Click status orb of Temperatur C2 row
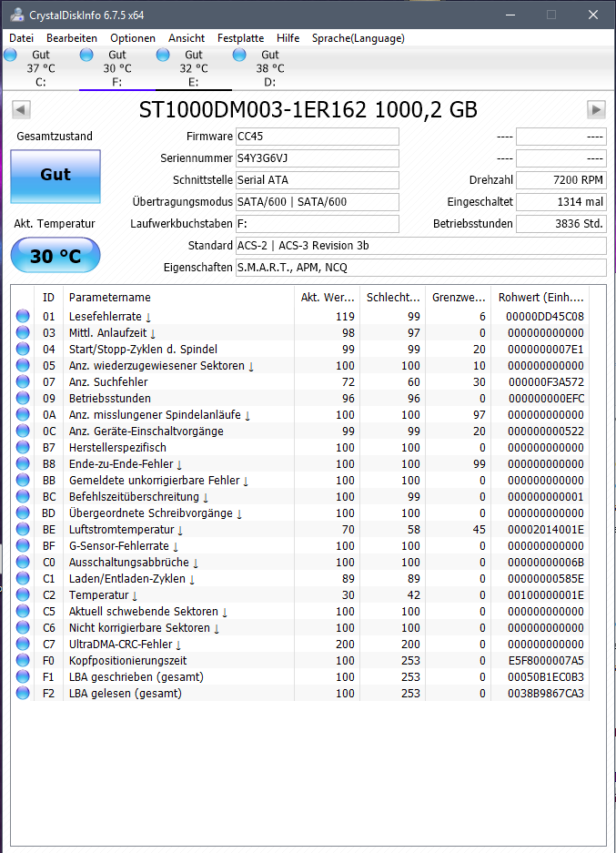 23,594
